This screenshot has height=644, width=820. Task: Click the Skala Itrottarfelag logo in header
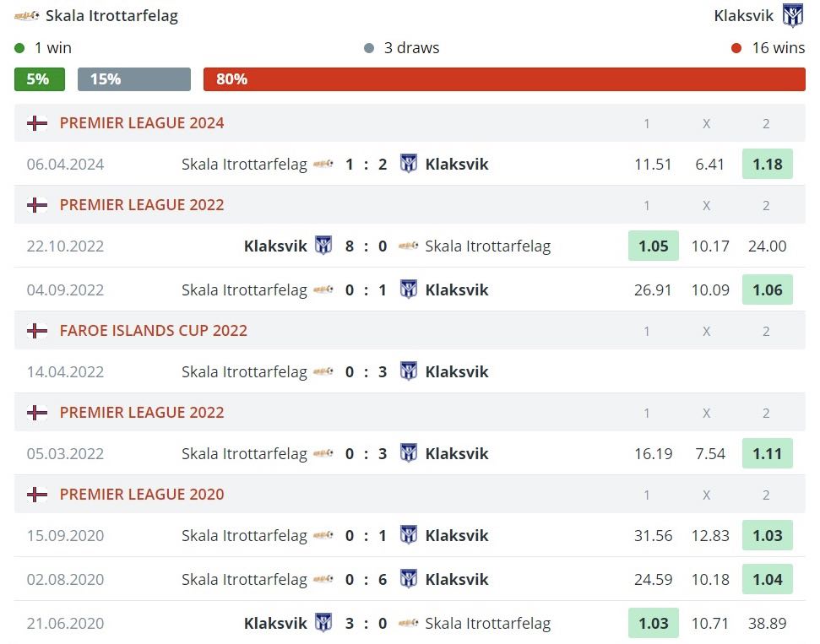coord(27,16)
